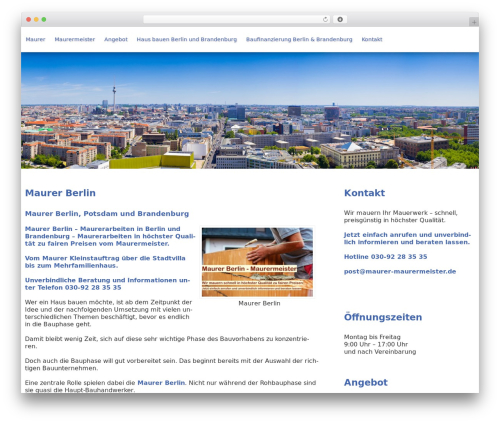500x423 pixels.
Task: Click paragraph starting 'Doch auch die Bauphase'
Action: [x=171, y=364]
